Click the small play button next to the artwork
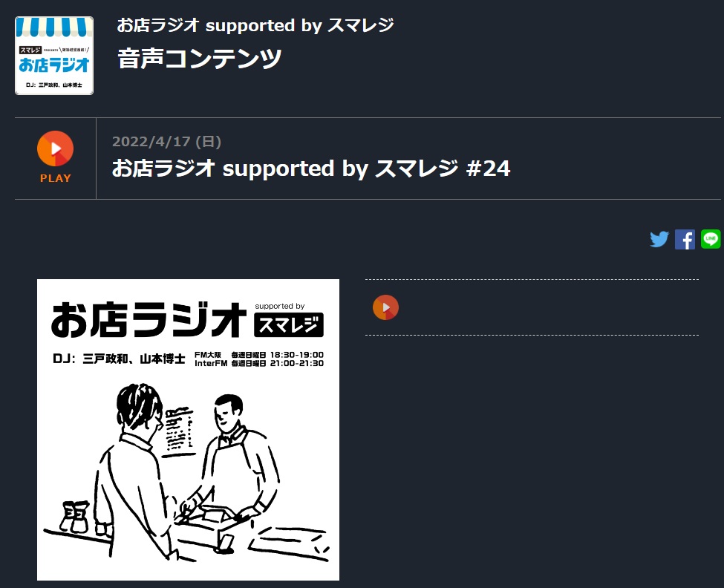 (385, 307)
